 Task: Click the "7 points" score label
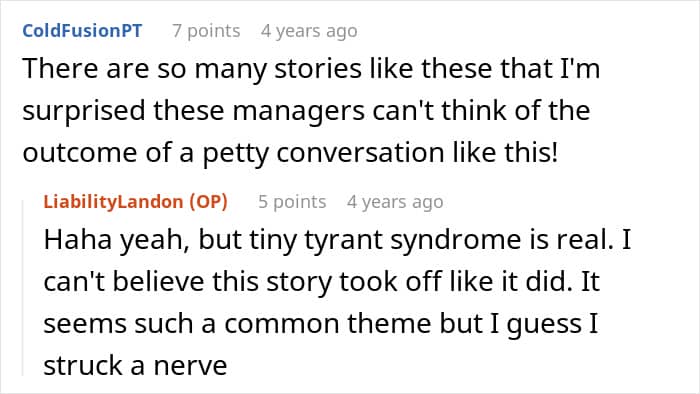click(206, 31)
